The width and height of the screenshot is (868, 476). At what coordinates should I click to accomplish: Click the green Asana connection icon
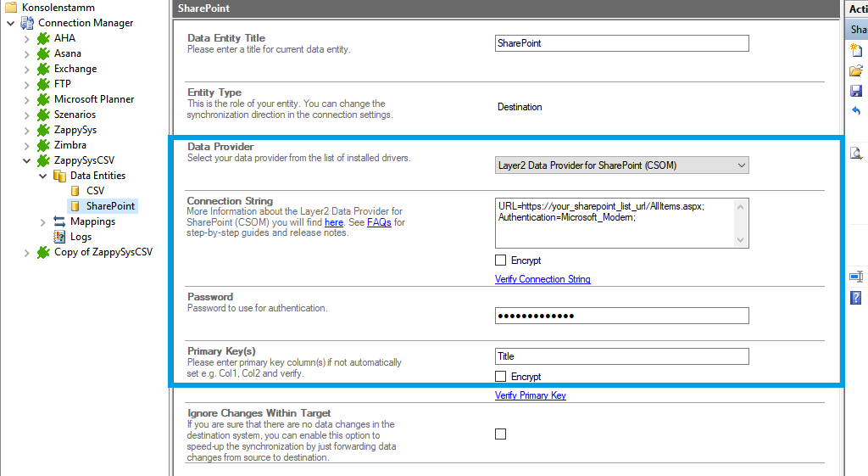pos(43,53)
